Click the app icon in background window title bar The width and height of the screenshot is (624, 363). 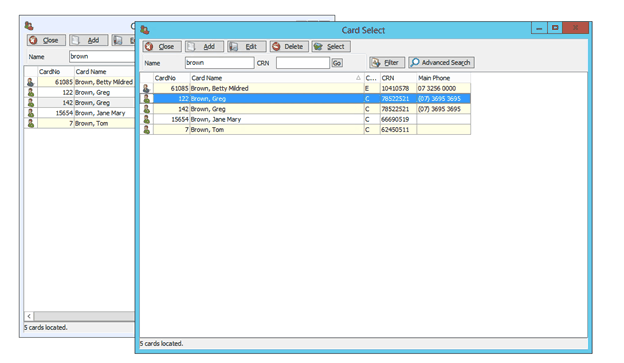(29, 26)
